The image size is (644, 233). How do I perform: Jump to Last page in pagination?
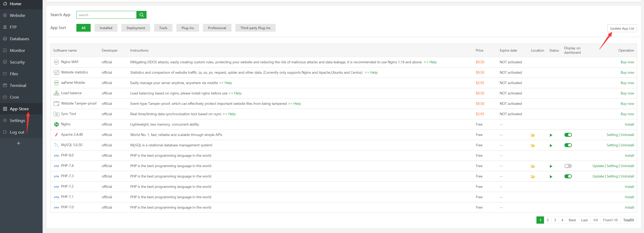tap(584, 220)
